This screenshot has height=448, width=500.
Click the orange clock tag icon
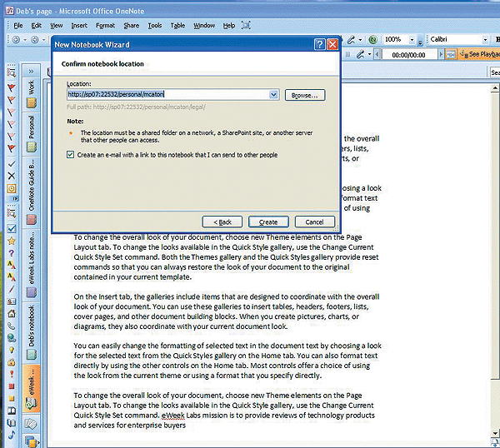11,188
